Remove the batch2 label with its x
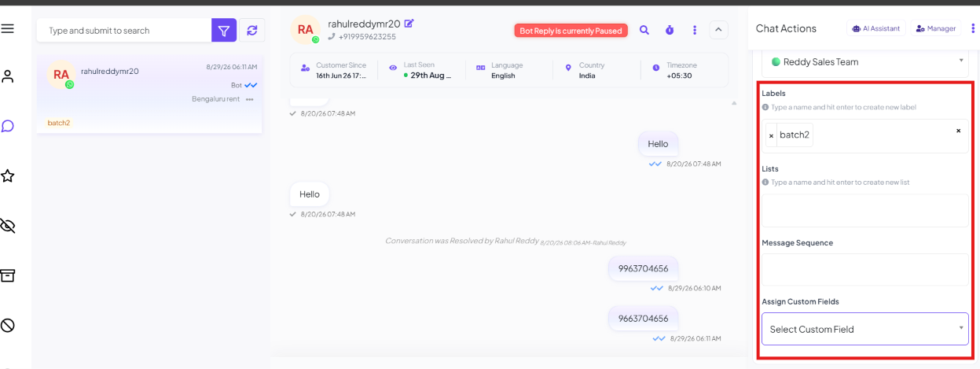The height and width of the screenshot is (369, 980). (771, 135)
